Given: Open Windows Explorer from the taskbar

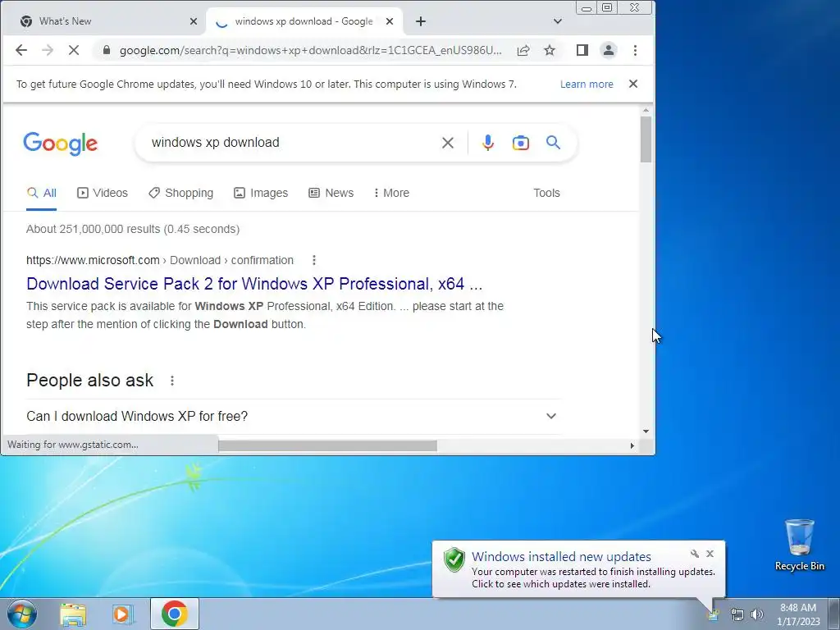Looking at the screenshot, I should pyautogui.click(x=73, y=614).
